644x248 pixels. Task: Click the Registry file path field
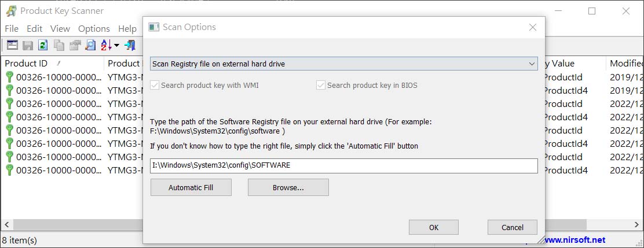point(344,165)
